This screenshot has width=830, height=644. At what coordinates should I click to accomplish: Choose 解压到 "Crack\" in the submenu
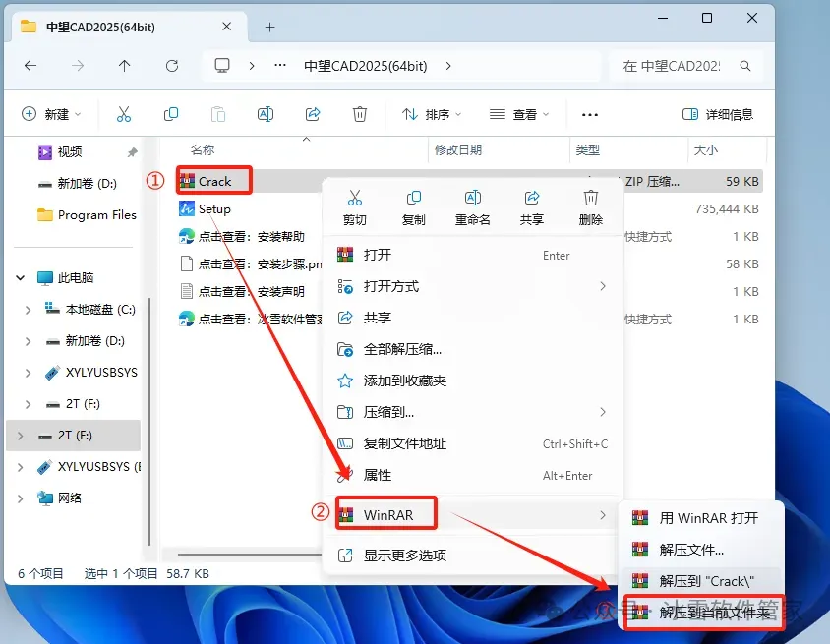[701, 581]
